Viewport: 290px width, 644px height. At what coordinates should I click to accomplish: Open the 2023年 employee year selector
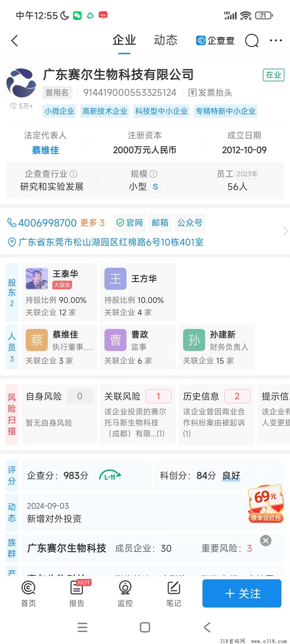[247, 174]
